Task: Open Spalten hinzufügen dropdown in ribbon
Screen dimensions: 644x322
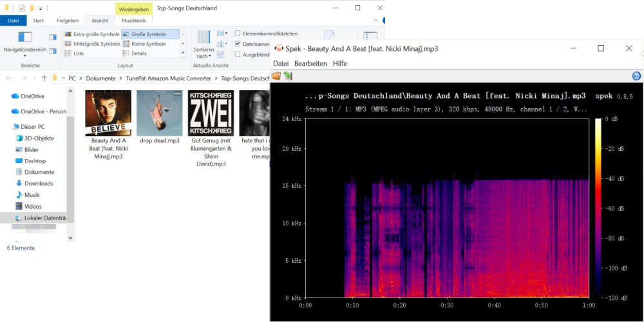Action: point(222,44)
